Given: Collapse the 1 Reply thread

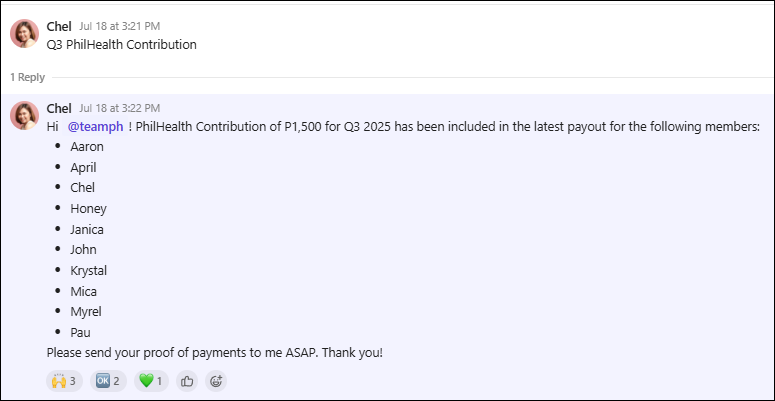Looking at the screenshot, I should (x=27, y=77).
